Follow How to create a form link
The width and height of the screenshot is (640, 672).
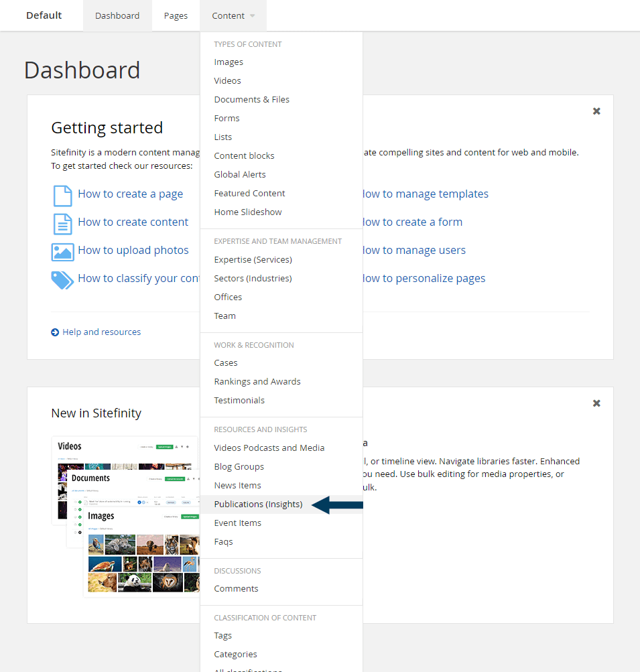point(412,222)
